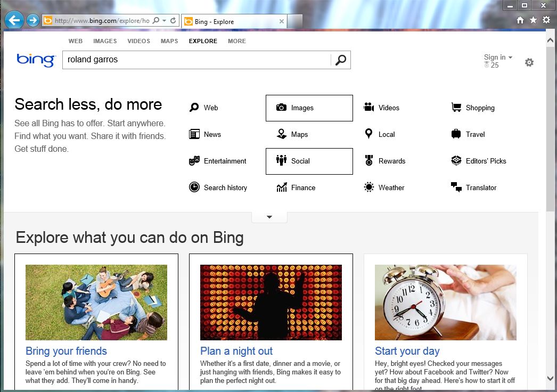Image resolution: width=557 pixels, height=392 pixels.
Task: Expand the explore grid with down arrow
Action: click(269, 217)
